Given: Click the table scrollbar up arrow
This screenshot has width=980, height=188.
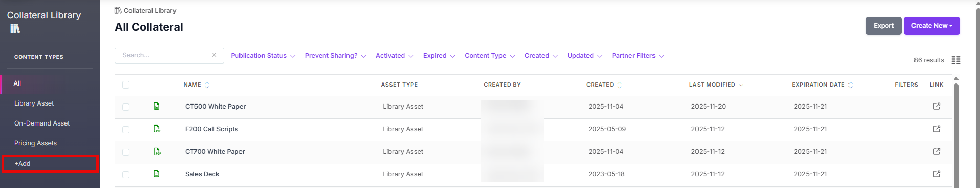Looking at the screenshot, I should 956,79.
